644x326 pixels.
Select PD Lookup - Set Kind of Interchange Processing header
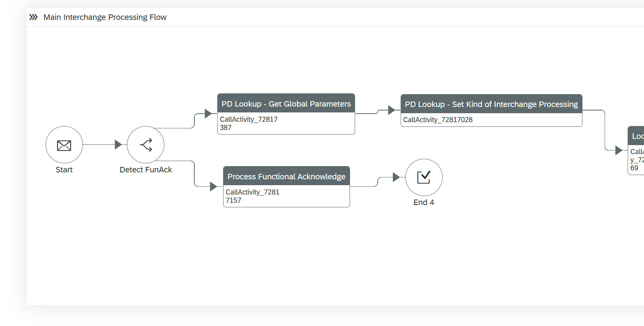491,104
